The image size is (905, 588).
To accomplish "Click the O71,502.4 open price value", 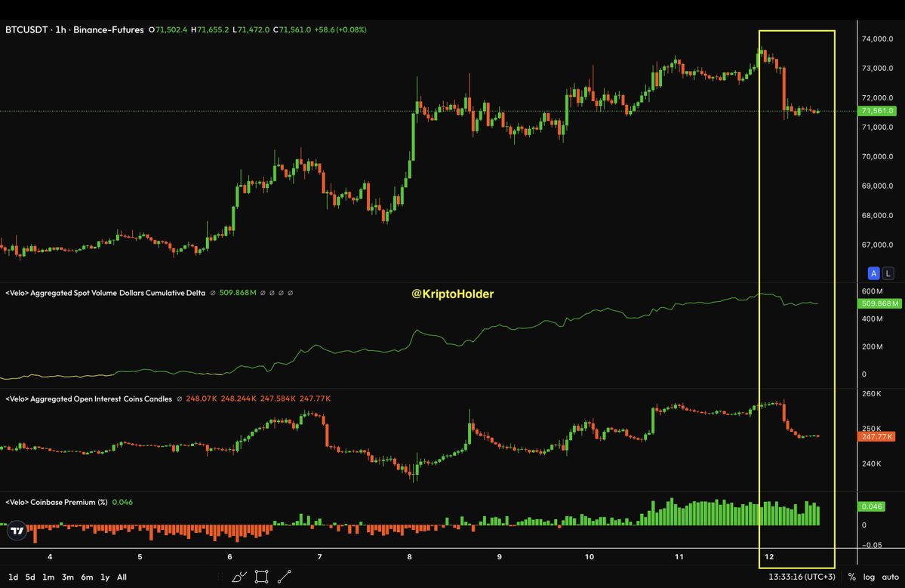I will coord(168,29).
